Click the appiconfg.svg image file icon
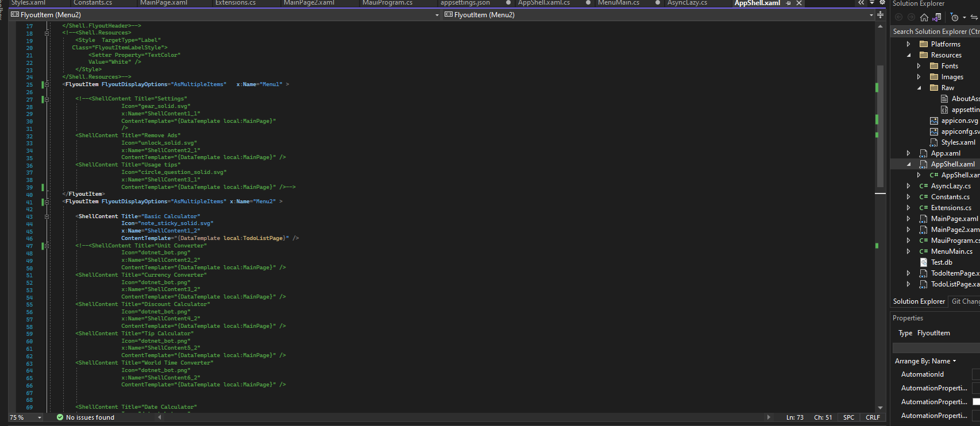The width and height of the screenshot is (980, 426). tap(934, 131)
